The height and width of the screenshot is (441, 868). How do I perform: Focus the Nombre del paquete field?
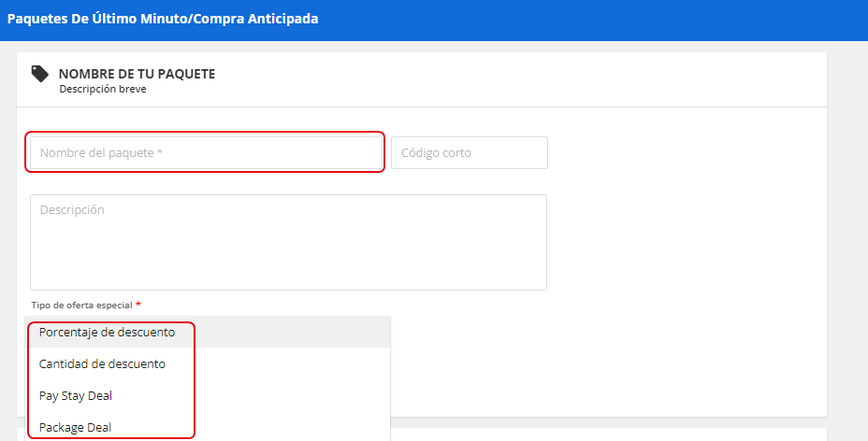pos(206,152)
